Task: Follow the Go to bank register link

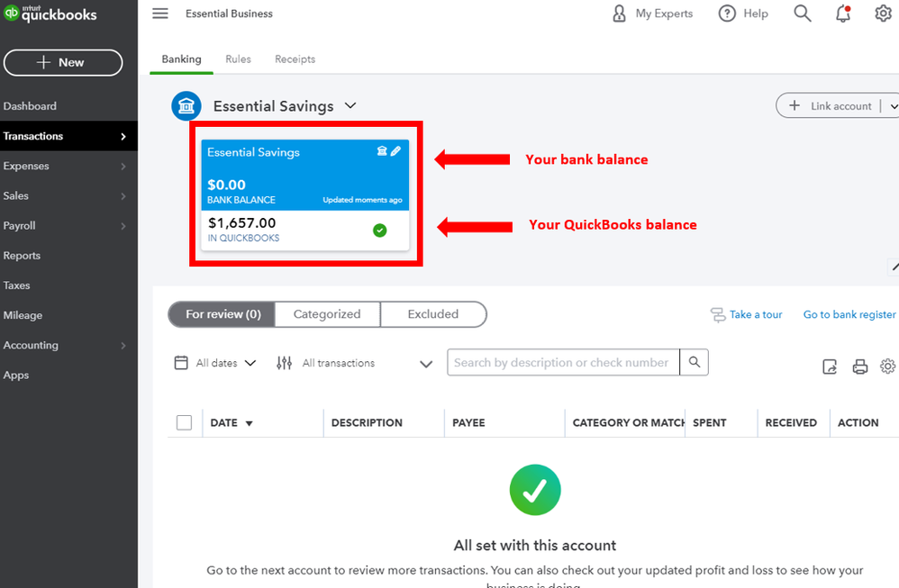Action: [x=849, y=314]
